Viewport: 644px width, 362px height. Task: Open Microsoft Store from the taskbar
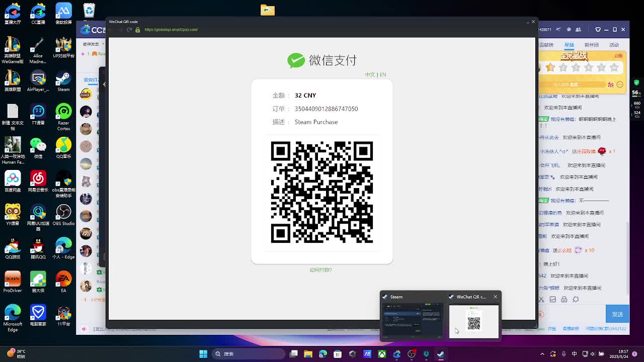coord(338,354)
